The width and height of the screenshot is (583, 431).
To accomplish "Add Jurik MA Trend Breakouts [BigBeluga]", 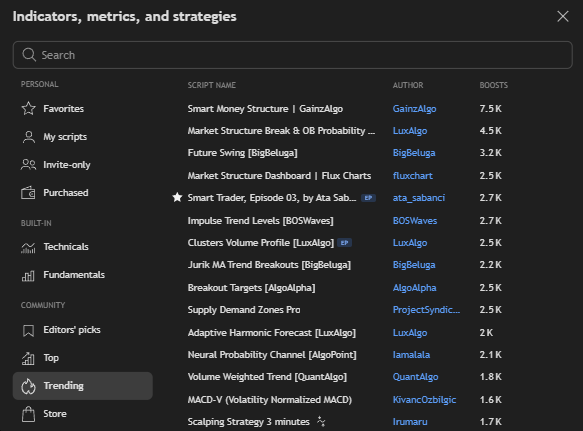I will pyautogui.click(x=269, y=265).
